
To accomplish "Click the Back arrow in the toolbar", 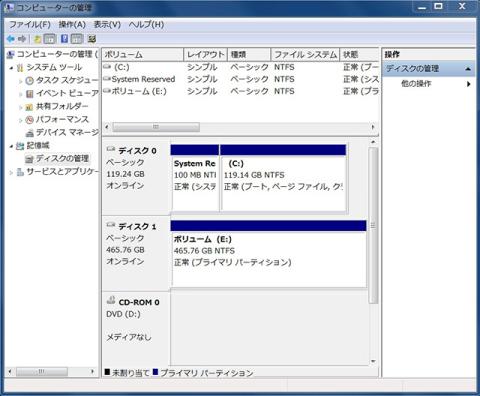I will pos(11,39).
